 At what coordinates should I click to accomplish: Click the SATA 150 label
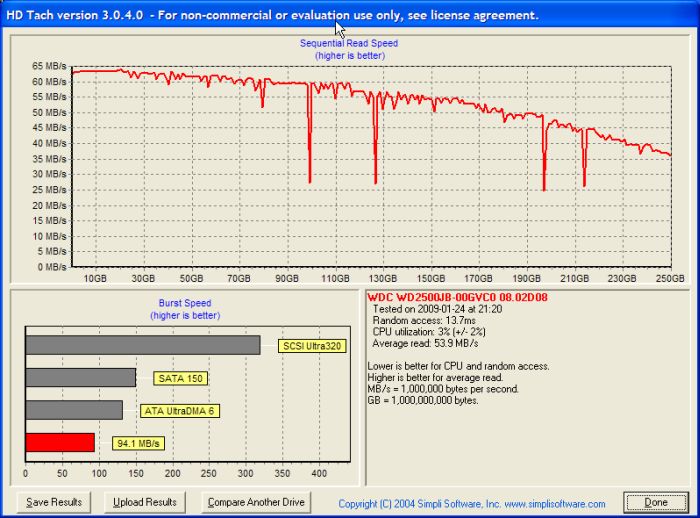[180, 378]
